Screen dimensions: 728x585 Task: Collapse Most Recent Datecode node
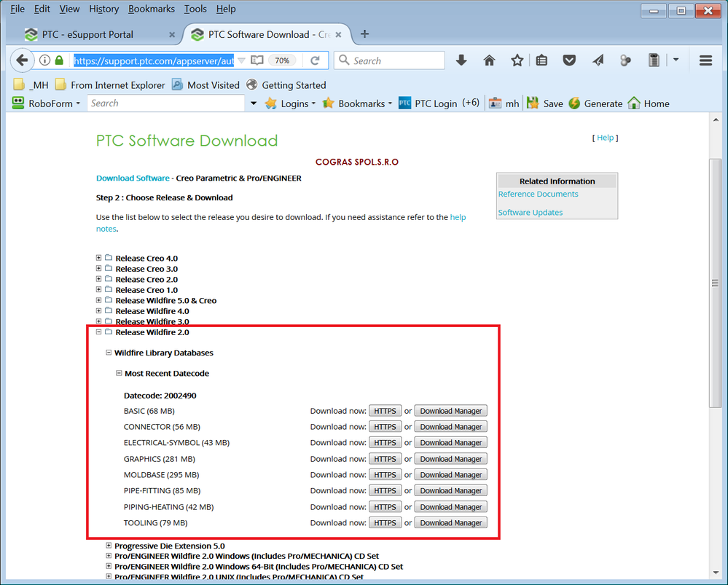point(119,373)
